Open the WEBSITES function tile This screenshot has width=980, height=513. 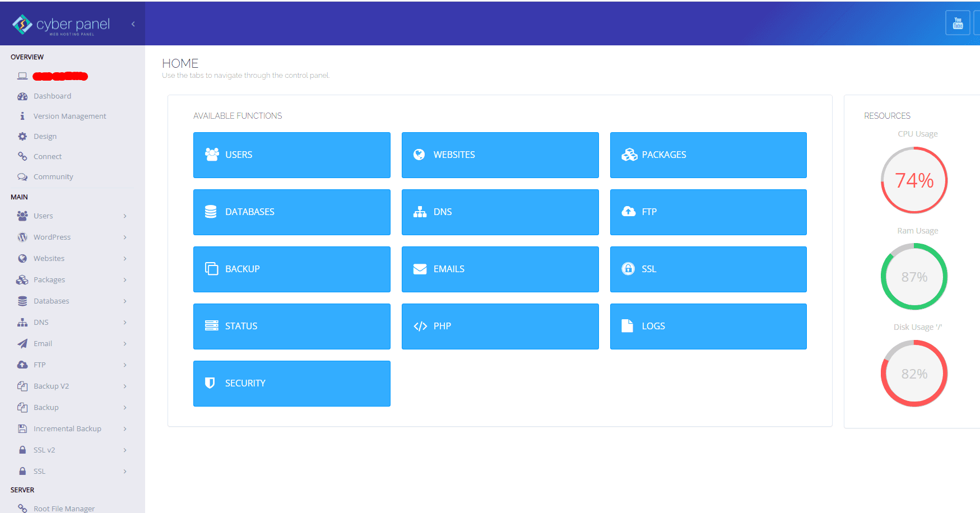500,155
